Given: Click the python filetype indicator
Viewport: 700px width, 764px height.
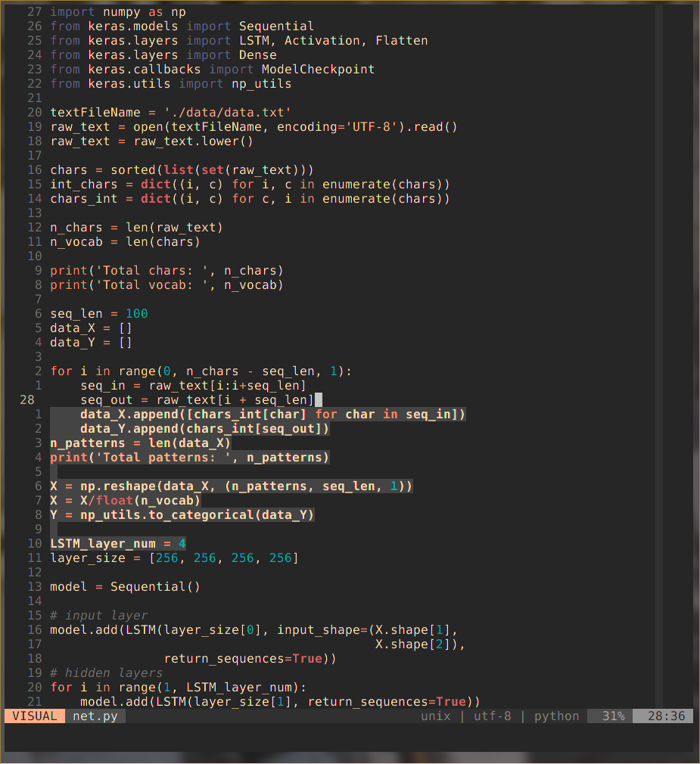Looking at the screenshot, I should point(556,716).
